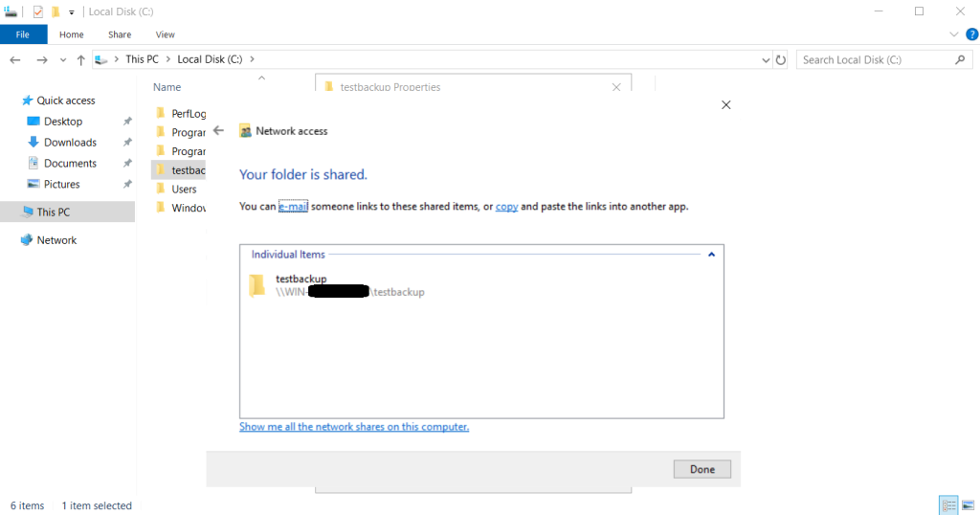Viewport: 980px width, 515px height.
Task: Customize Quick Access Toolbar dropdown
Action: 71,11
